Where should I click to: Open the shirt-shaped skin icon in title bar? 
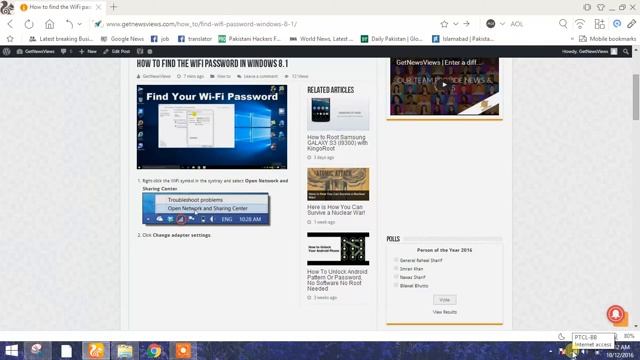point(601,7)
